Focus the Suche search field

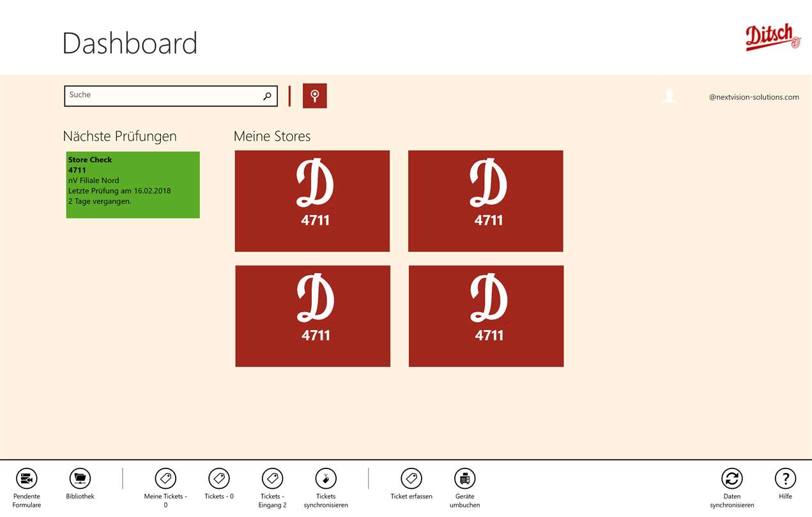pyautogui.click(x=171, y=96)
